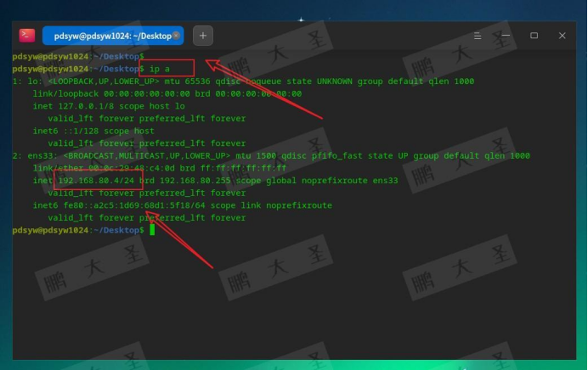Click the '2: ens33:' interface line
Viewport: 588px width, 370px height.
[x=272, y=155]
